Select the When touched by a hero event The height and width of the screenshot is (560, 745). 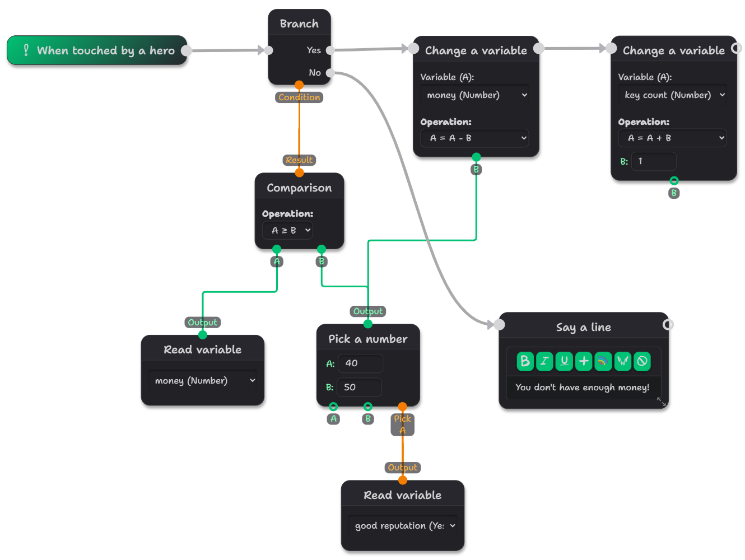pos(97,50)
